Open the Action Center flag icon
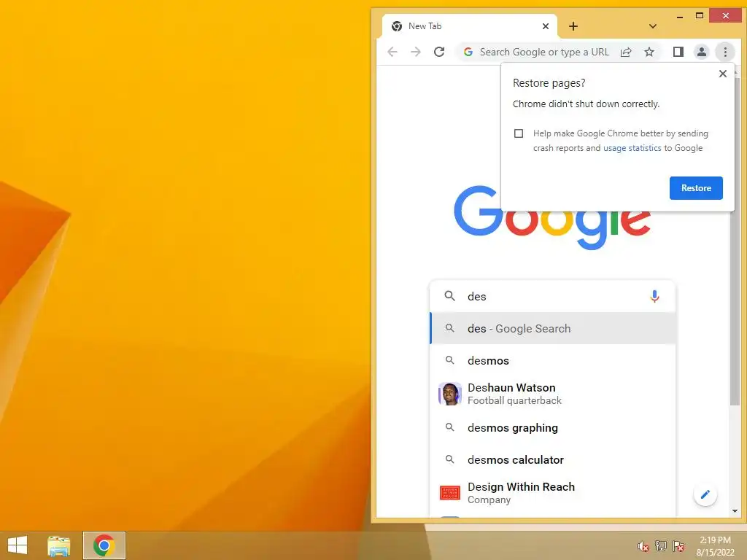The width and height of the screenshot is (747, 560). point(678,545)
